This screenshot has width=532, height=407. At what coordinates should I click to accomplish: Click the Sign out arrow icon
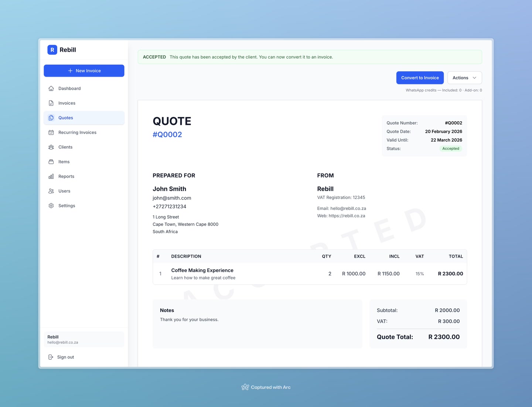[51, 357]
